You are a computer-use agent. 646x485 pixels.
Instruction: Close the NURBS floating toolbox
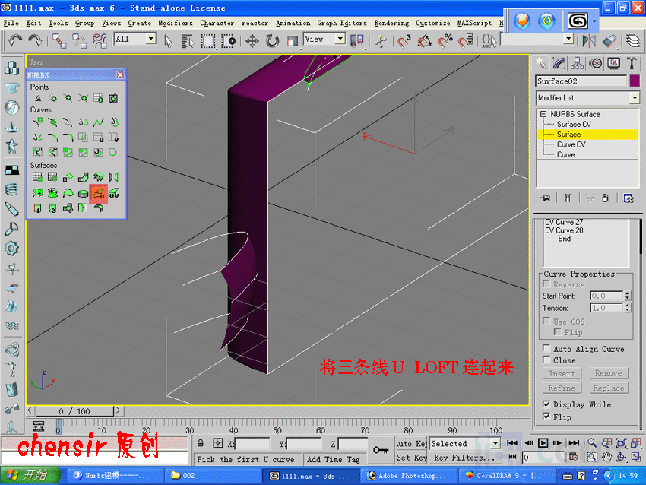[x=120, y=75]
